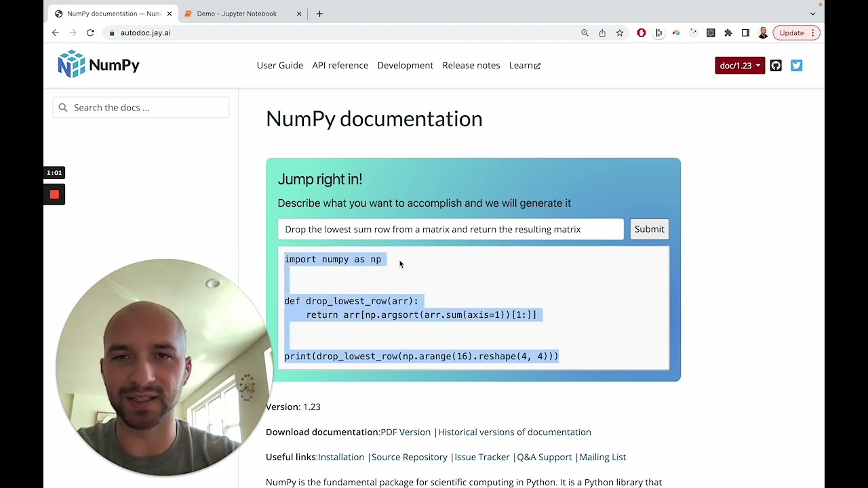Viewport: 868px width, 488px height.
Task: Visit the NumPy Twitter page icon
Action: click(797, 66)
